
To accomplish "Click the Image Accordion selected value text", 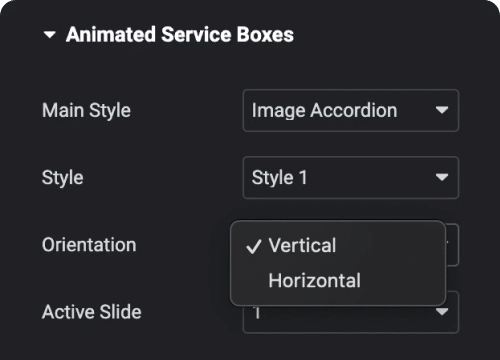I will point(324,111).
